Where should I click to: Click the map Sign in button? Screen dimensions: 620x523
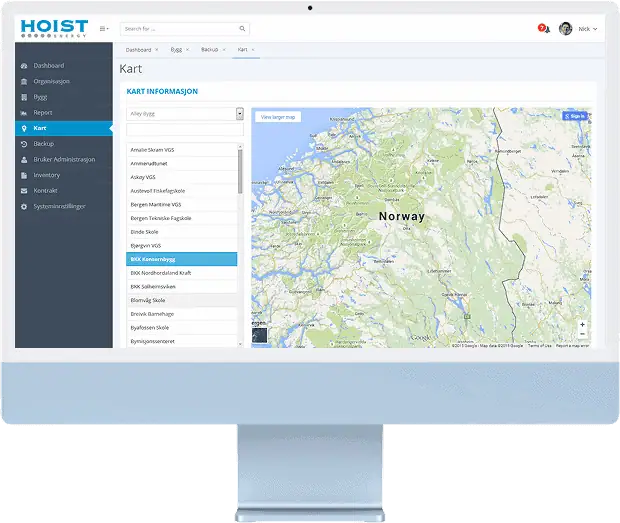pyautogui.click(x=575, y=116)
